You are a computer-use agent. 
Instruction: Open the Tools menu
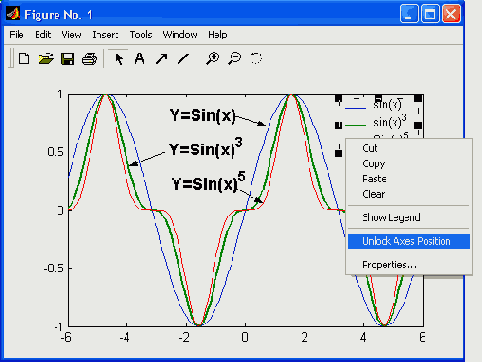[141, 35]
